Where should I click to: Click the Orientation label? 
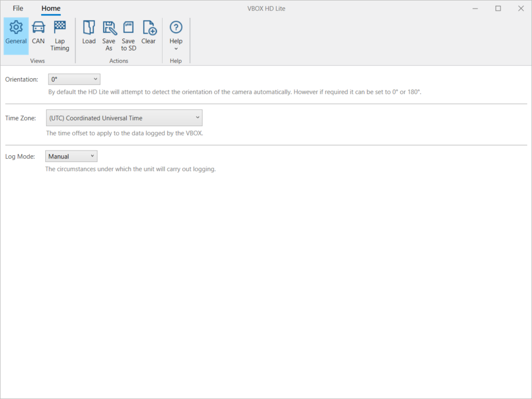pos(22,79)
